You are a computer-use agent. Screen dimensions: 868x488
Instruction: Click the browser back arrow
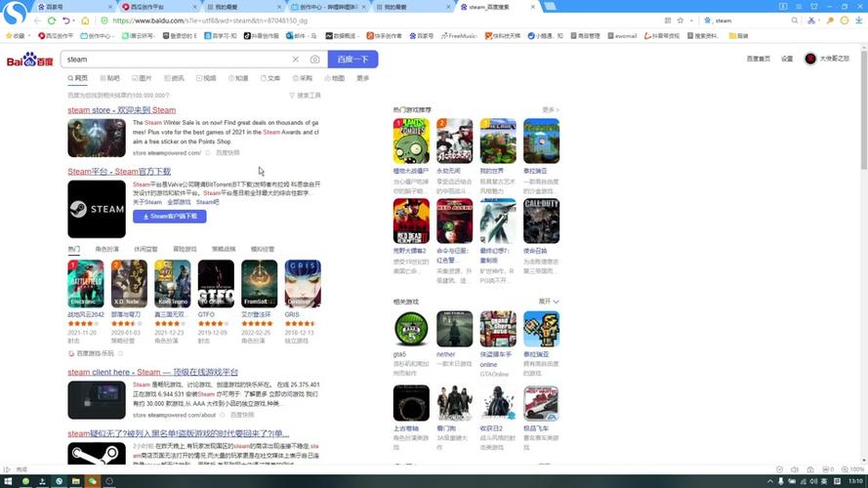37,20
